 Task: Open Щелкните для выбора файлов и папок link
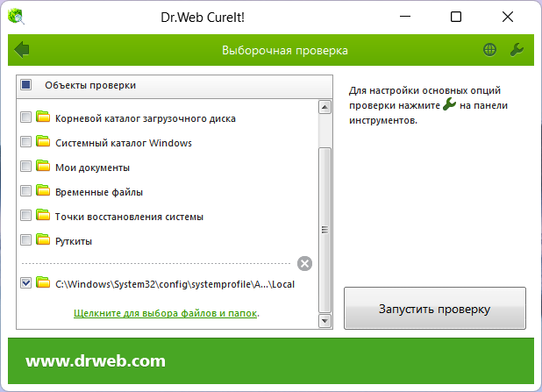pos(166,313)
